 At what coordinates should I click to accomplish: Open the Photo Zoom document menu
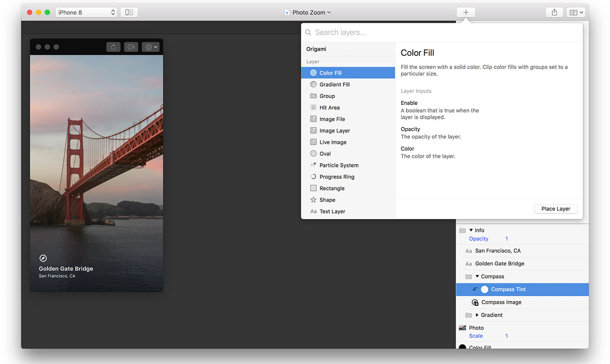307,12
